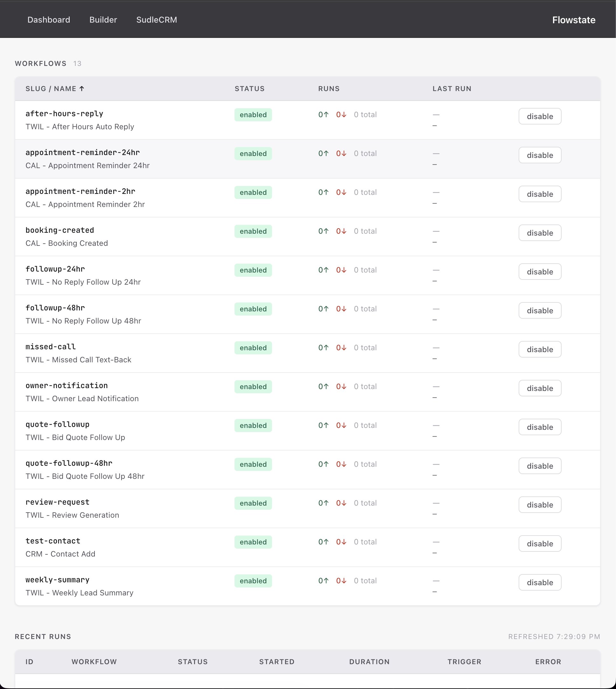Disable the missed-call workflow

tap(540, 350)
